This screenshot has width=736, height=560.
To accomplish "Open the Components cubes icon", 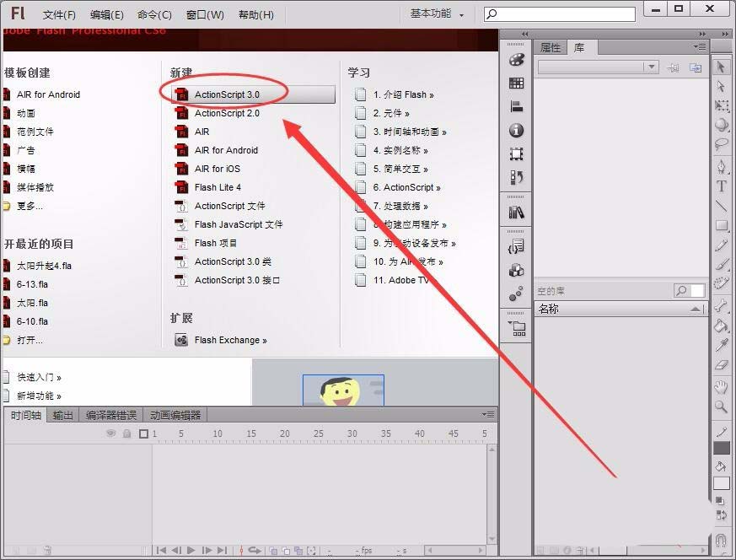I will pos(516,271).
